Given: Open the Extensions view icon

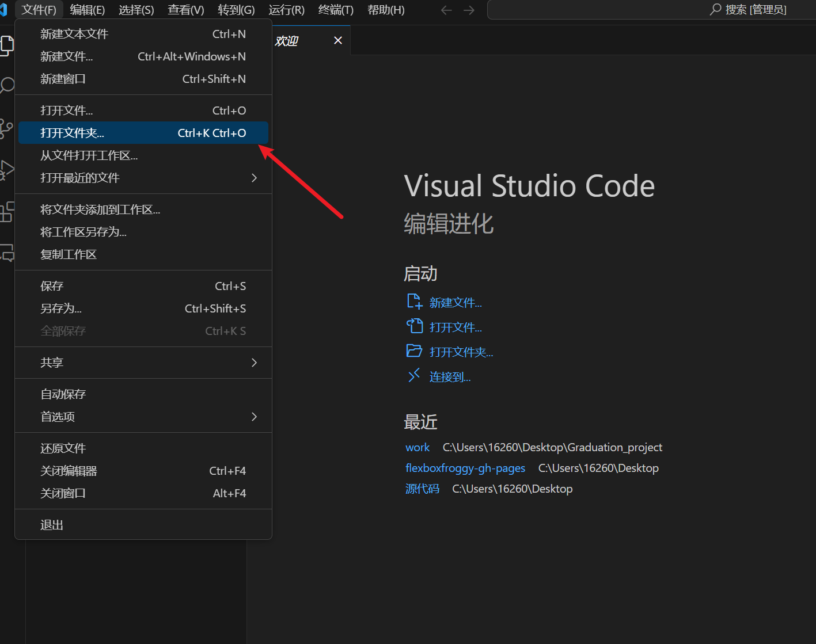Looking at the screenshot, I should [6, 211].
